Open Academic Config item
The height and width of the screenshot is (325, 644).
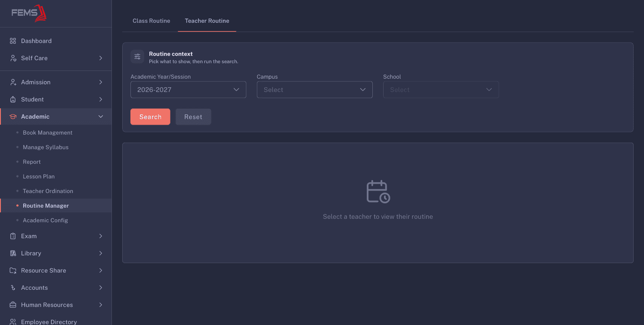(x=45, y=221)
